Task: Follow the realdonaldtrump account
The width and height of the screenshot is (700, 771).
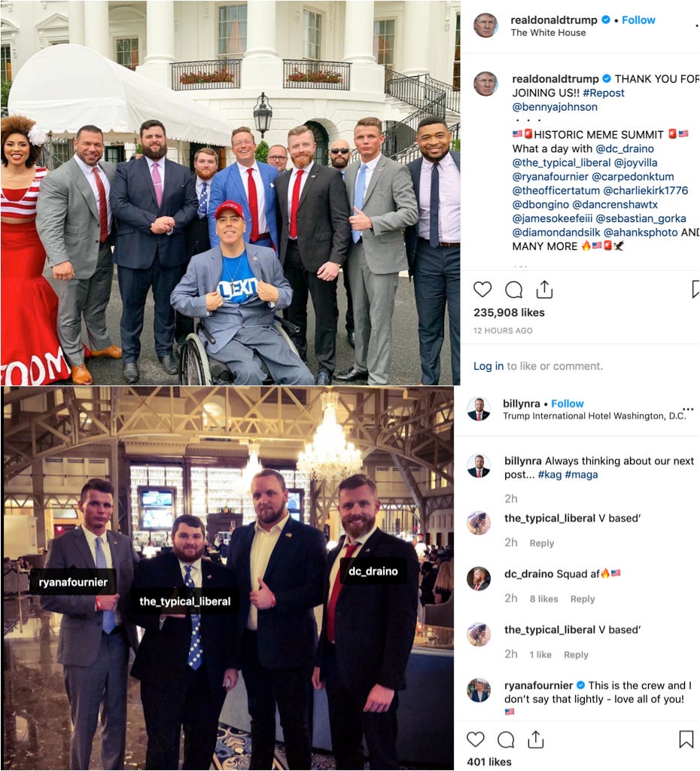Action: coord(638,20)
